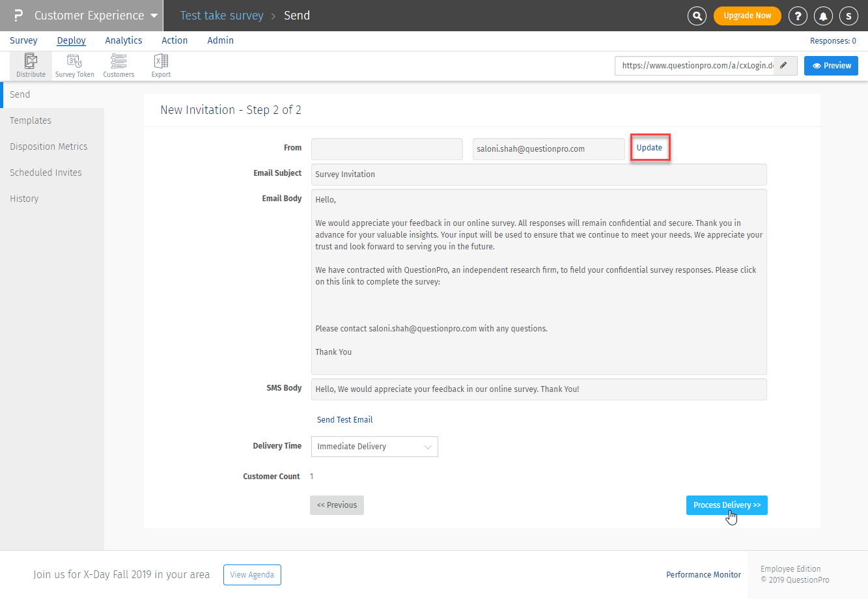The height and width of the screenshot is (599, 868).
Task: Click the Process Delivery button
Action: (727, 505)
